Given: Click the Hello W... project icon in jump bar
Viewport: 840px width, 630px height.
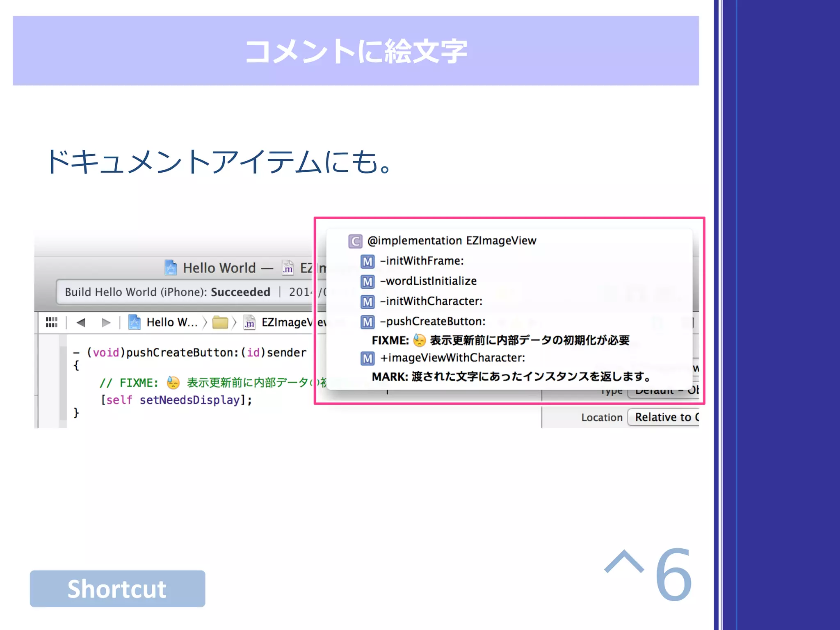Looking at the screenshot, I should tap(135, 322).
